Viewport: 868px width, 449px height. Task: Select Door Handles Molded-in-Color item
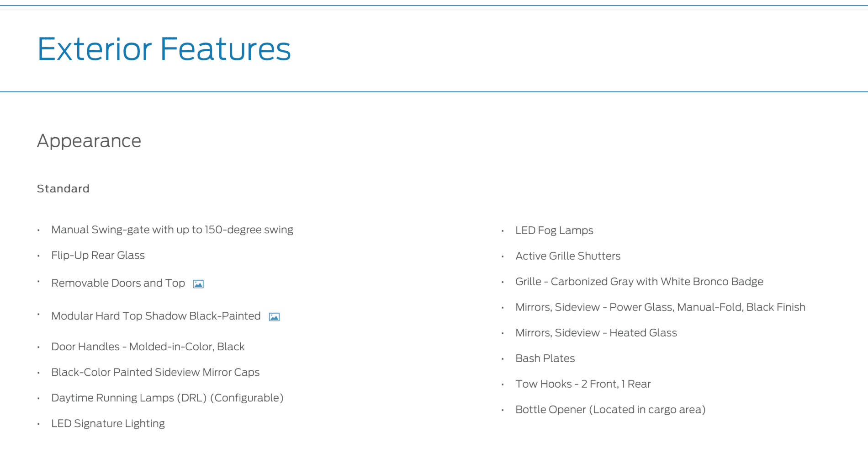pos(148,347)
